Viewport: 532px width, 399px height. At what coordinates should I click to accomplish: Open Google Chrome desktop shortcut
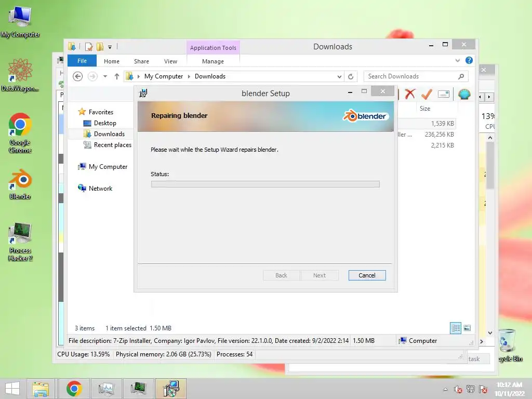(20, 132)
